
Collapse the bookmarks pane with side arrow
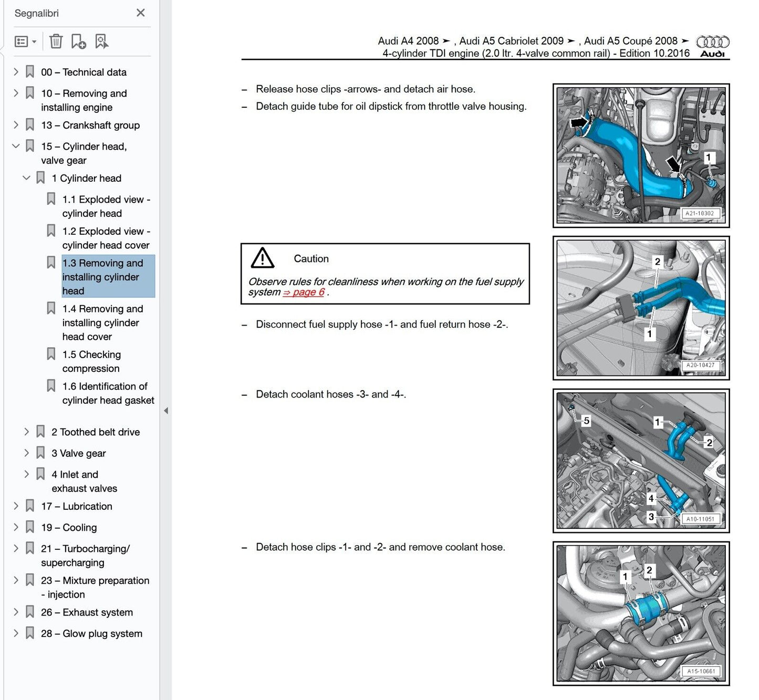click(x=166, y=411)
